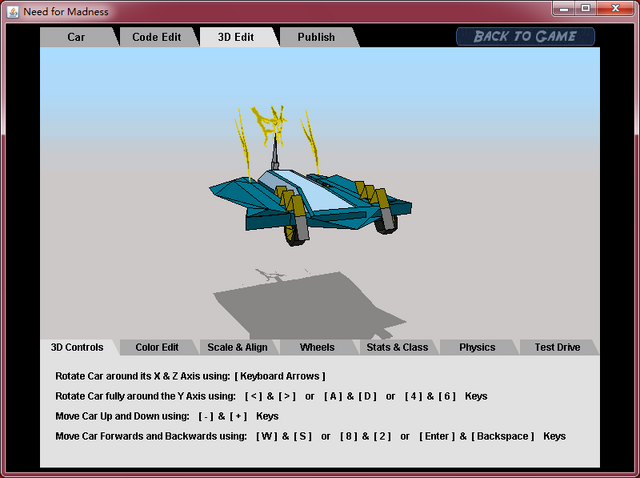Screen dimensions: 640x478
Task: Launch the Test Drive sub-tab
Action: coord(558,347)
